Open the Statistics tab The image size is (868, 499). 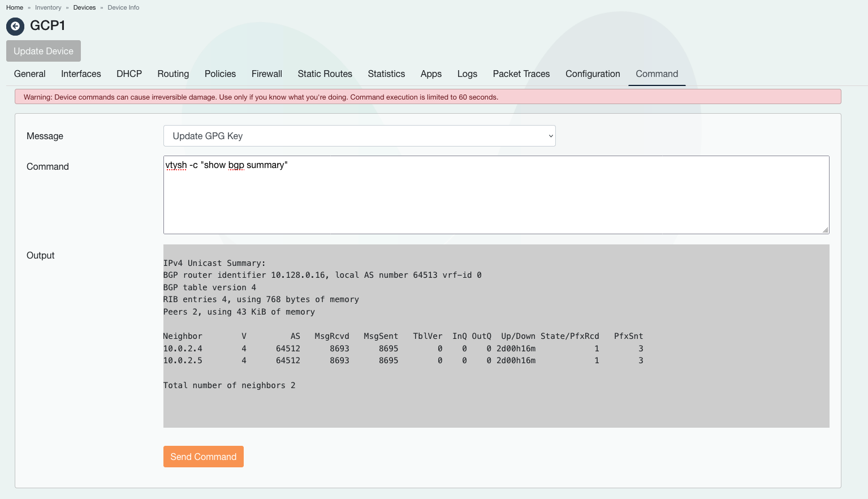386,74
